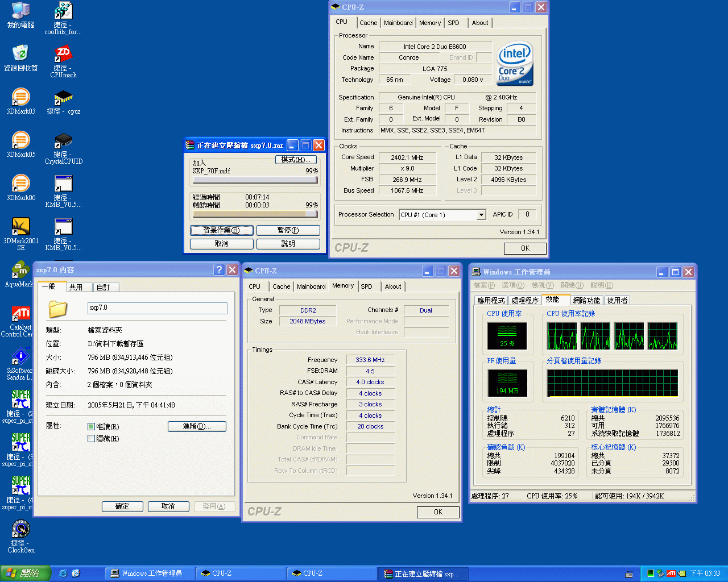Screen dimensions: 728x582
Task: Click the Internet Explorer quick launch icon
Action: [x=63, y=573]
